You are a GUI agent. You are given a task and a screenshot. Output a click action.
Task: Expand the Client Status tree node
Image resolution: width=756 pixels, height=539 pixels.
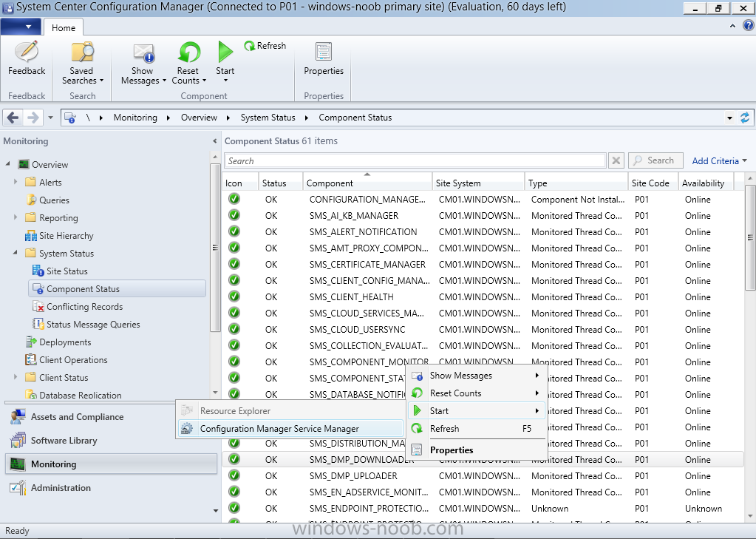point(16,377)
